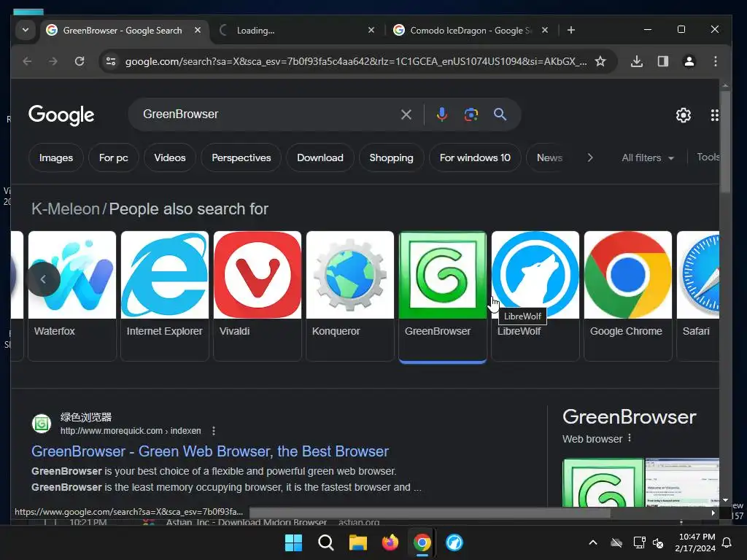
Task: Open the Konqueror card
Action: (x=350, y=296)
